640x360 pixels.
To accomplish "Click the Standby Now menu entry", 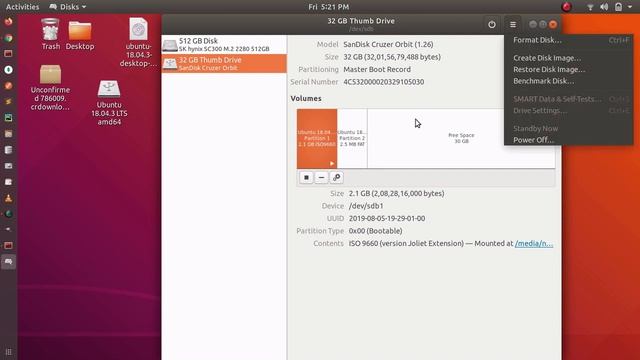I will (x=569, y=129).
